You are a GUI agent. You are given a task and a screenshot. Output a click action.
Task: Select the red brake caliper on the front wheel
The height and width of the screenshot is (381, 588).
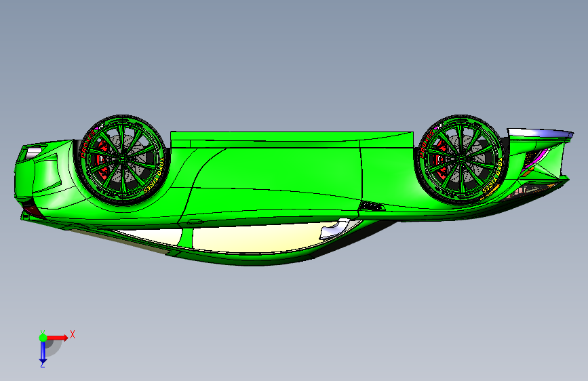[440, 161]
